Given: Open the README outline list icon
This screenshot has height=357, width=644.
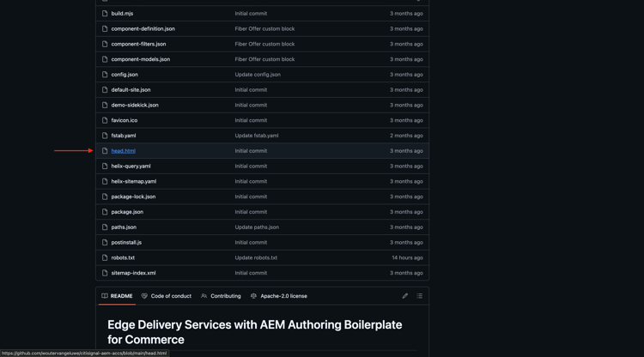Looking at the screenshot, I should (419, 296).
